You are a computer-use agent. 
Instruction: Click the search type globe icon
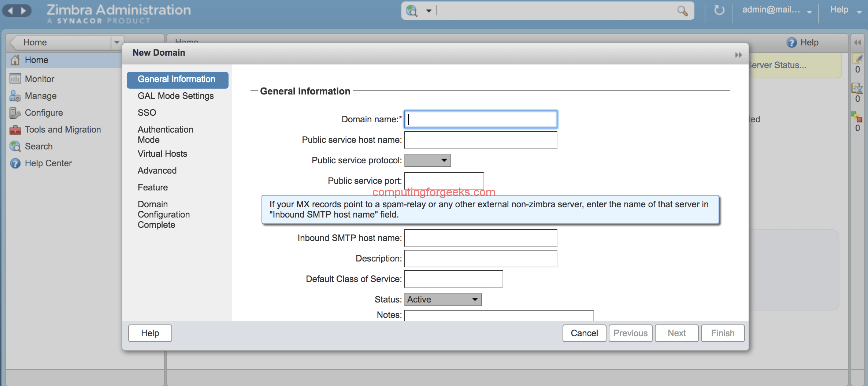point(412,11)
